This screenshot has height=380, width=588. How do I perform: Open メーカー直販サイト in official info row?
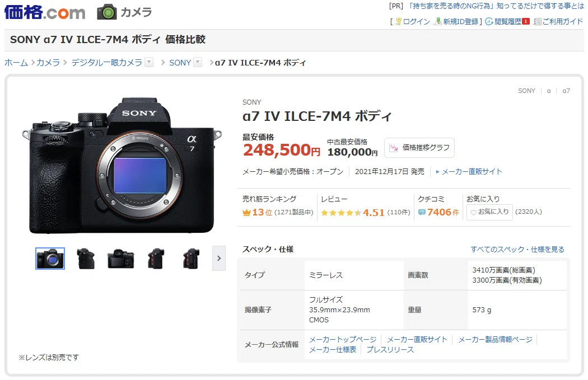pyautogui.click(x=417, y=340)
